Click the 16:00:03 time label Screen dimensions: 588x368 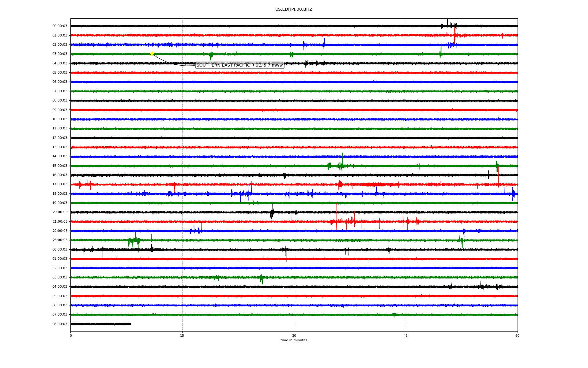[60, 175]
